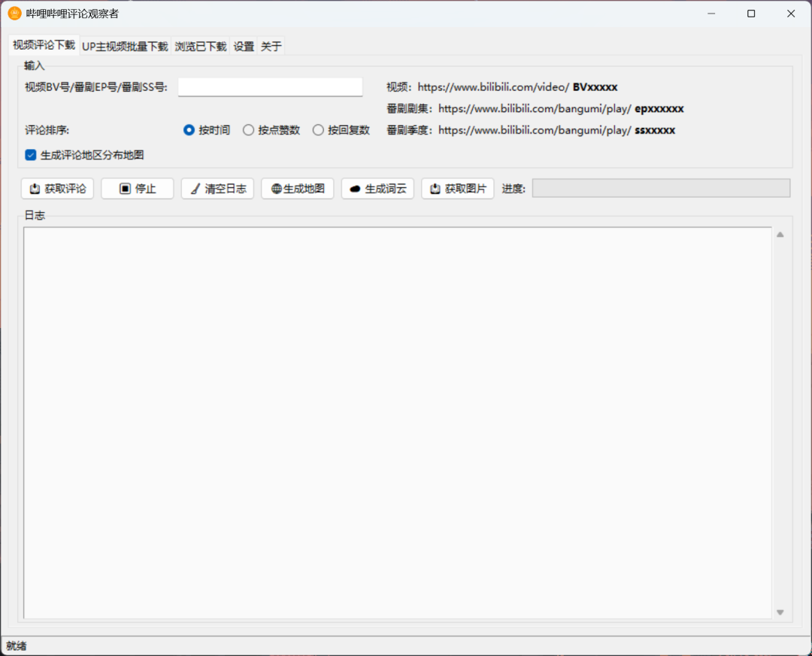Click the download icon on 获取评论 button

(33, 188)
